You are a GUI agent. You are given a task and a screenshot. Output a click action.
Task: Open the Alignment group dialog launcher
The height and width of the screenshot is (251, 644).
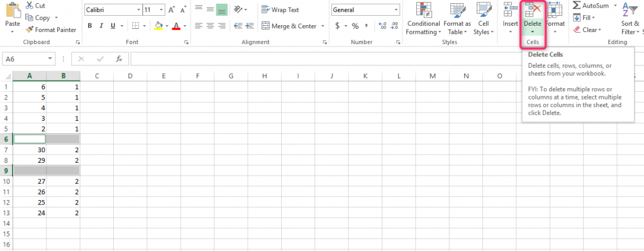pos(325,42)
